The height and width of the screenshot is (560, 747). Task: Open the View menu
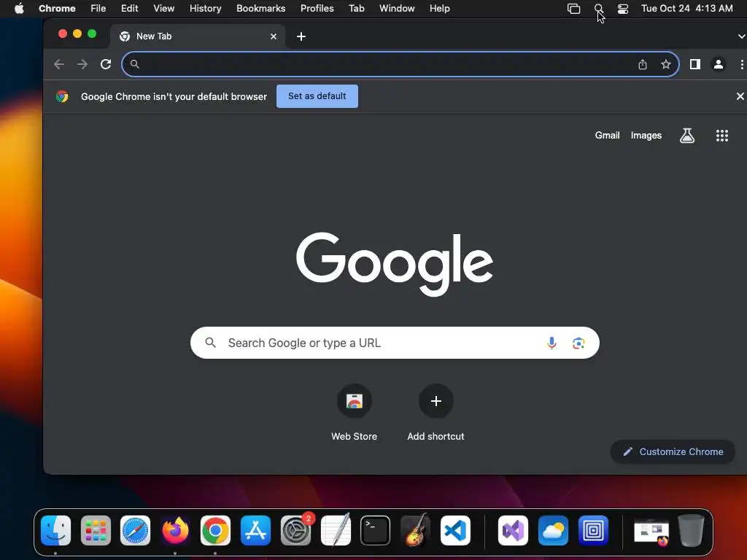[x=164, y=9]
